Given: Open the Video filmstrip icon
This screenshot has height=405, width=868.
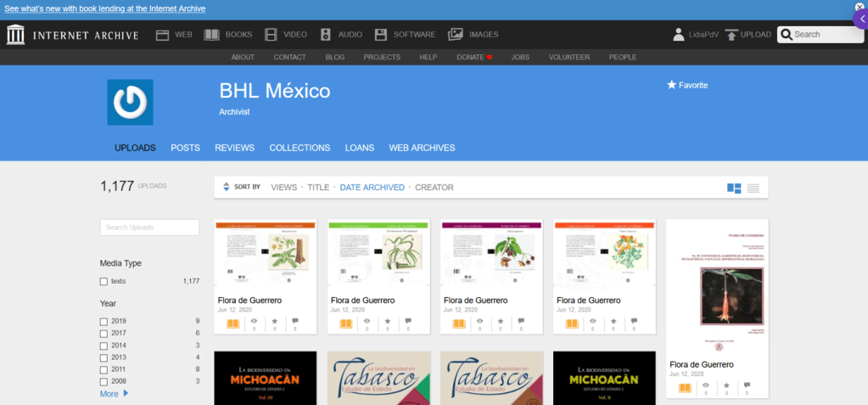Looking at the screenshot, I should click(271, 35).
